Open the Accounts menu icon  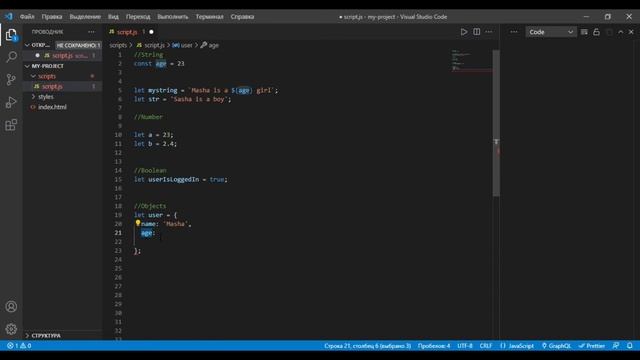tap(11, 307)
